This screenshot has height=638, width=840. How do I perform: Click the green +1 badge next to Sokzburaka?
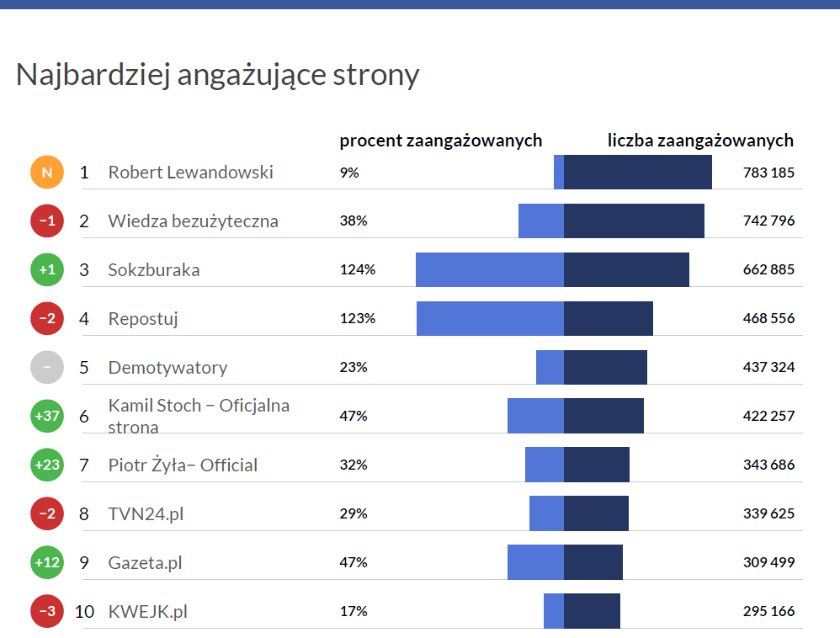47,270
